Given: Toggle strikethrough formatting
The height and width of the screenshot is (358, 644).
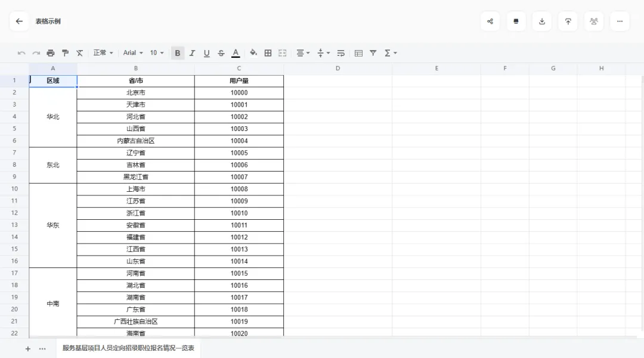Looking at the screenshot, I should pos(221,53).
